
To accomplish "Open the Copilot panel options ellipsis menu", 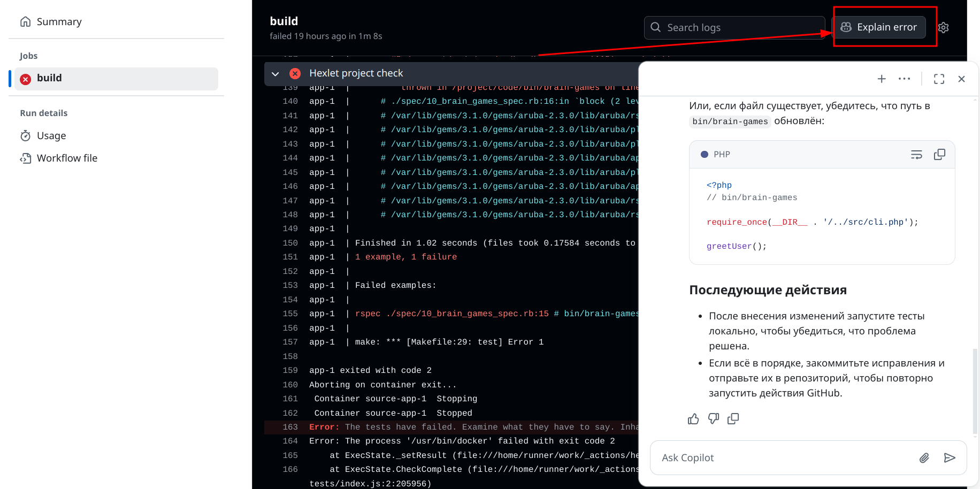I will pos(904,79).
